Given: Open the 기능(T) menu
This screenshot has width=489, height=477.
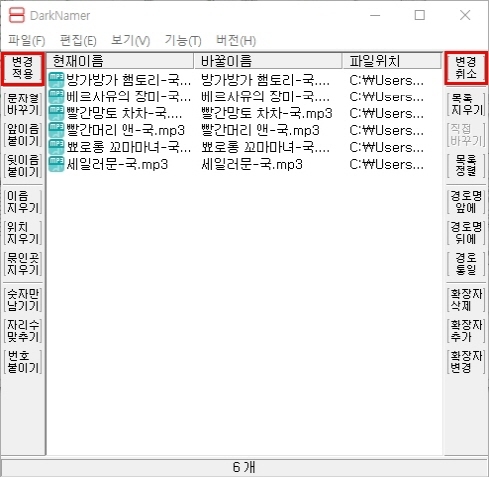Looking at the screenshot, I should point(183,41).
